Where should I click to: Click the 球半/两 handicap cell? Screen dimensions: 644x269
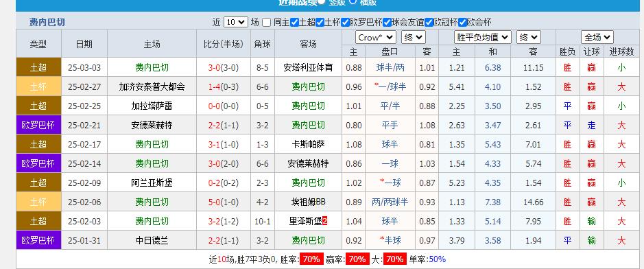[x=390, y=67]
